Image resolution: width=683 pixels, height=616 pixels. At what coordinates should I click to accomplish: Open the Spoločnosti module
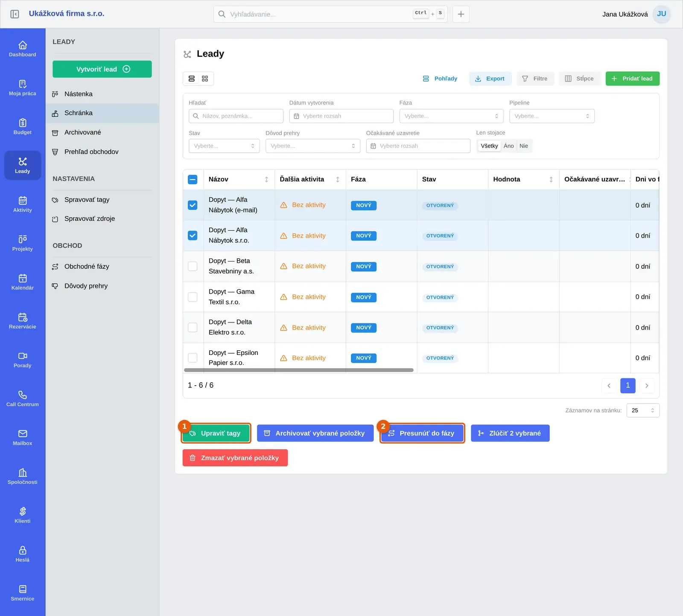(x=23, y=476)
